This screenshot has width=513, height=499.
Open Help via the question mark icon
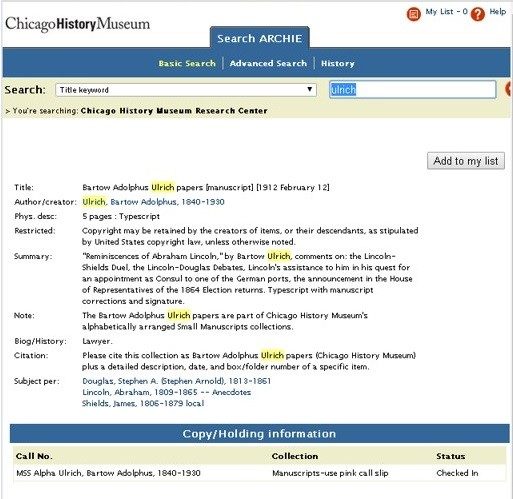click(x=477, y=14)
